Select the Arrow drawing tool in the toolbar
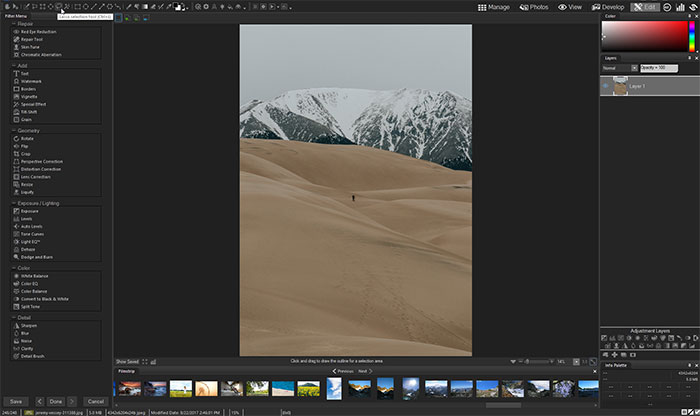The width and height of the screenshot is (700, 416). point(101,7)
